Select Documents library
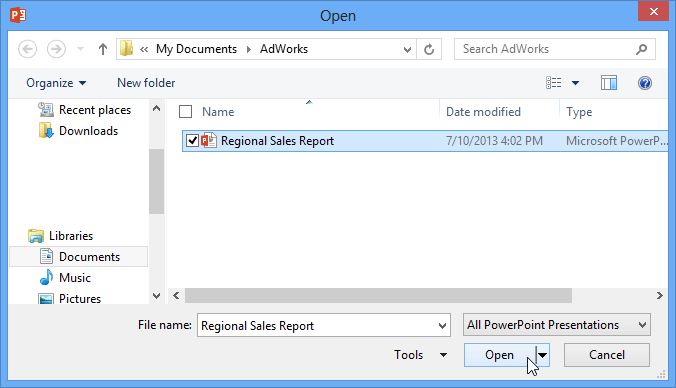The width and height of the screenshot is (676, 388). point(78,257)
